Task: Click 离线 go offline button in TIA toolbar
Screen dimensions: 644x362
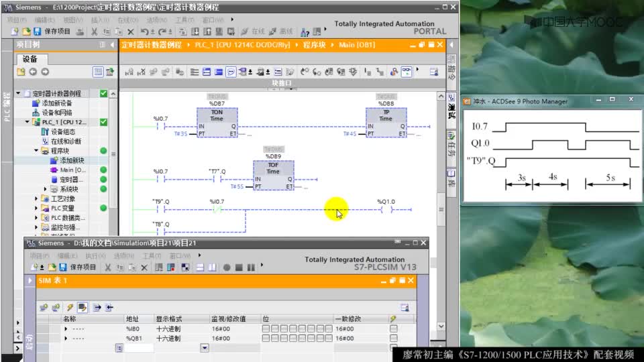Action: point(281,32)
